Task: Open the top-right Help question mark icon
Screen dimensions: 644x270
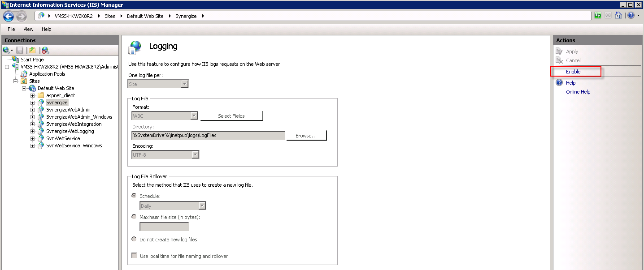Action: coord(631,16)
